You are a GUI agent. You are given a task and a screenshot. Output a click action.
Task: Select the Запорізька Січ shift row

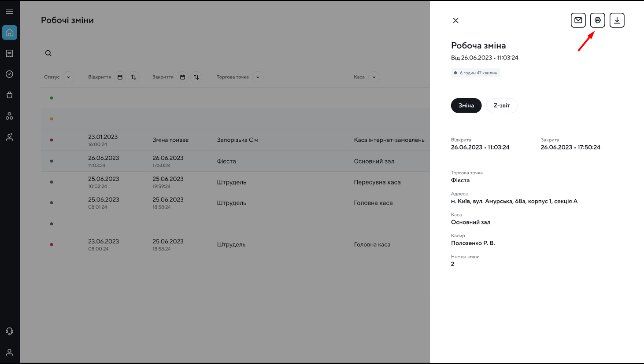237,140
